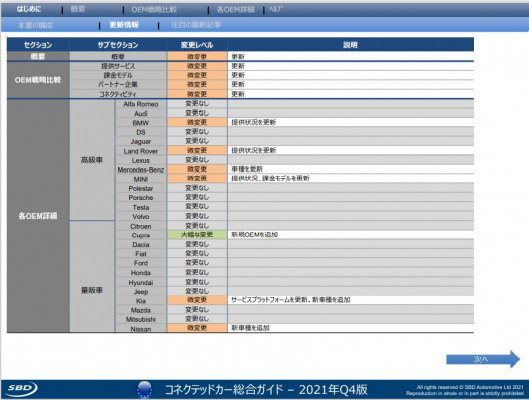The height and width of the screenshot is (400, 529).
Task: Click the 変更レベル column header
Action: click(197, 45)
